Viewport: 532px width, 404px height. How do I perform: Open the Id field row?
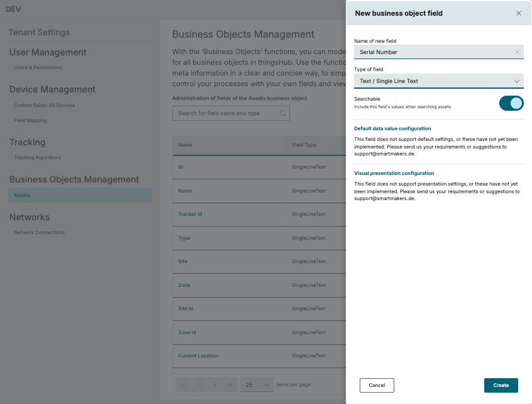point(259,167)
